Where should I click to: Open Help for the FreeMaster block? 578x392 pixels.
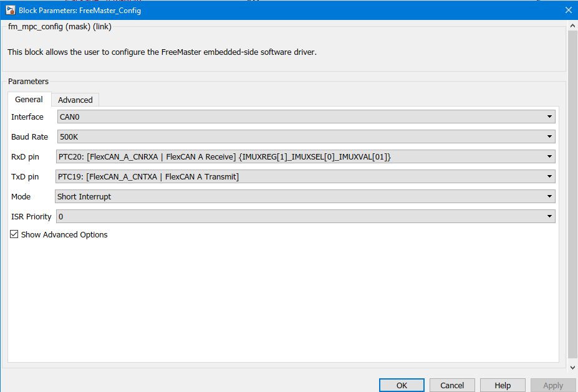[502, 385]
